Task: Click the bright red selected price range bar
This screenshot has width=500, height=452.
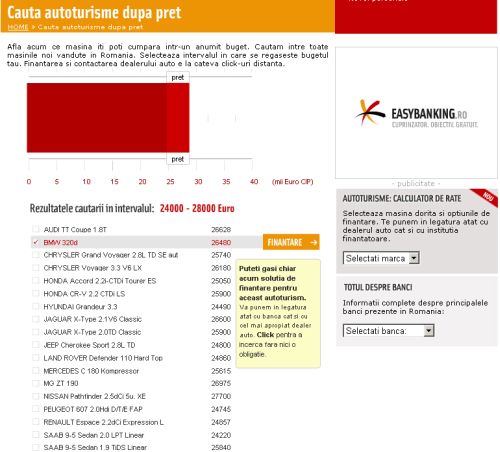Action: [178, 118]
